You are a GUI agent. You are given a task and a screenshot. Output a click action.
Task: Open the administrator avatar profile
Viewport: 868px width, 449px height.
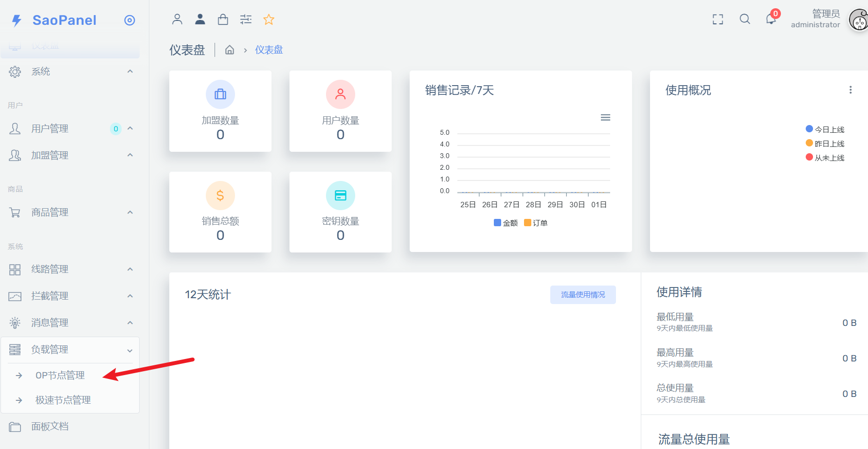coord(859,20)
